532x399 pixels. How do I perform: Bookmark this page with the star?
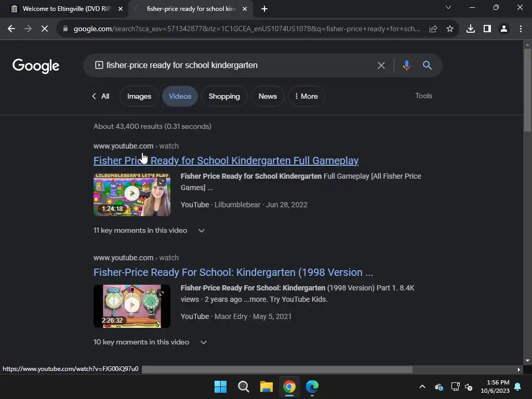pyautogui.click(x=450, y=29)
